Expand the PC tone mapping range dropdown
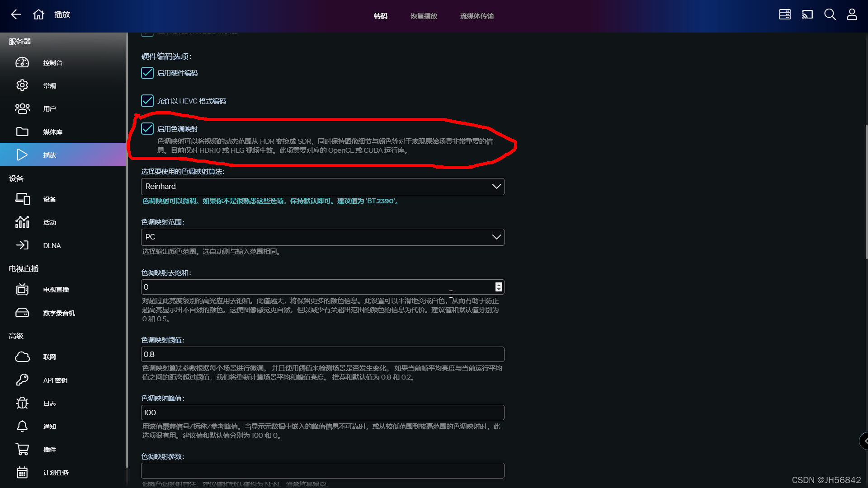This screenshot has height=488, width=868. tap(322, 237)
